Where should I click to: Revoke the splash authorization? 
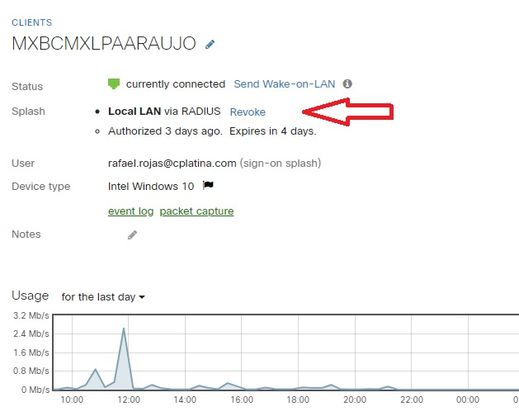pyautogui.click(x=248, y=112)
